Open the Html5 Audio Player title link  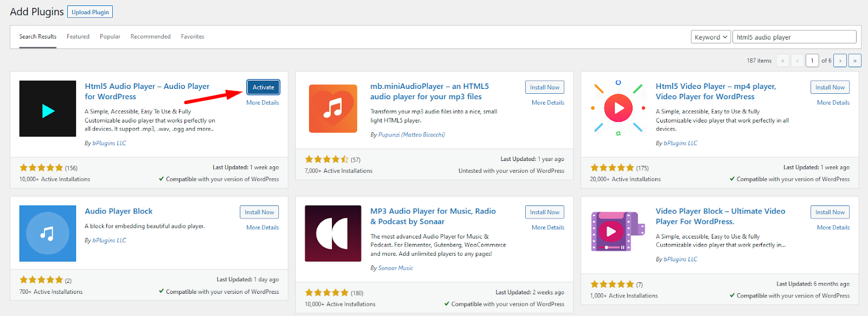coord(147,91)
